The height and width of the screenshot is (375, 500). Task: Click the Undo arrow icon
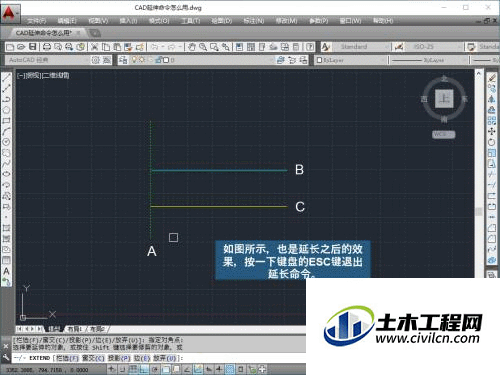coord(154,47)
